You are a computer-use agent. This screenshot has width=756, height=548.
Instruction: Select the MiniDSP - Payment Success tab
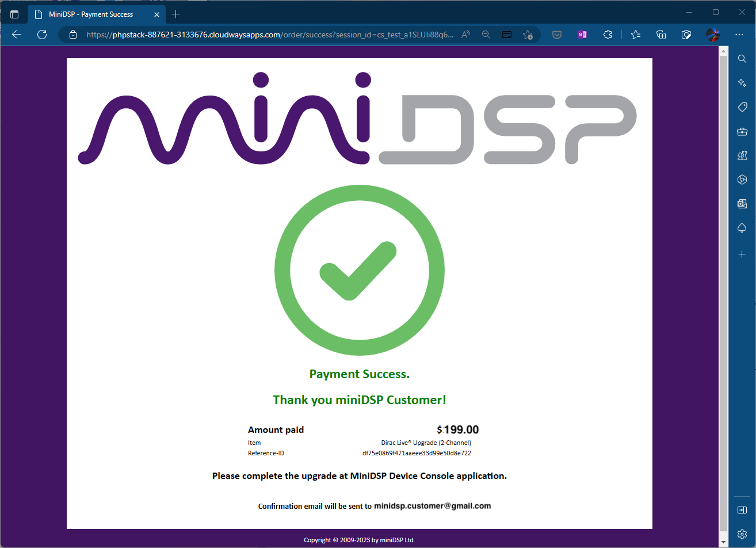(96, 14)
